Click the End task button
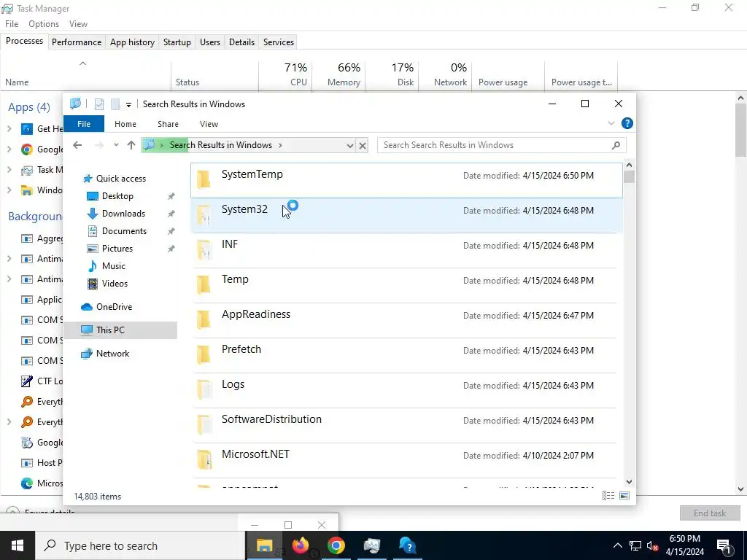747x560 pixels. (709, 513)
